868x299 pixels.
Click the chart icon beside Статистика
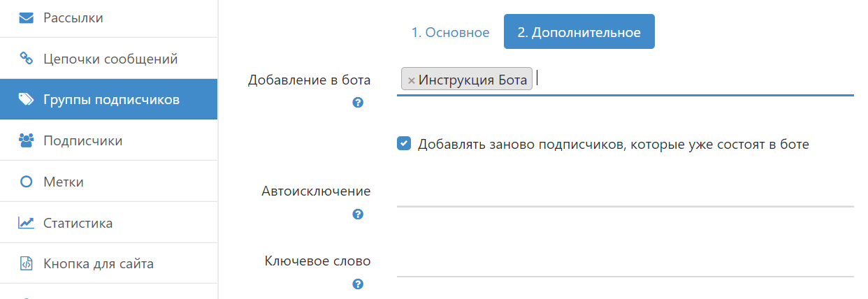coord(26,223)
